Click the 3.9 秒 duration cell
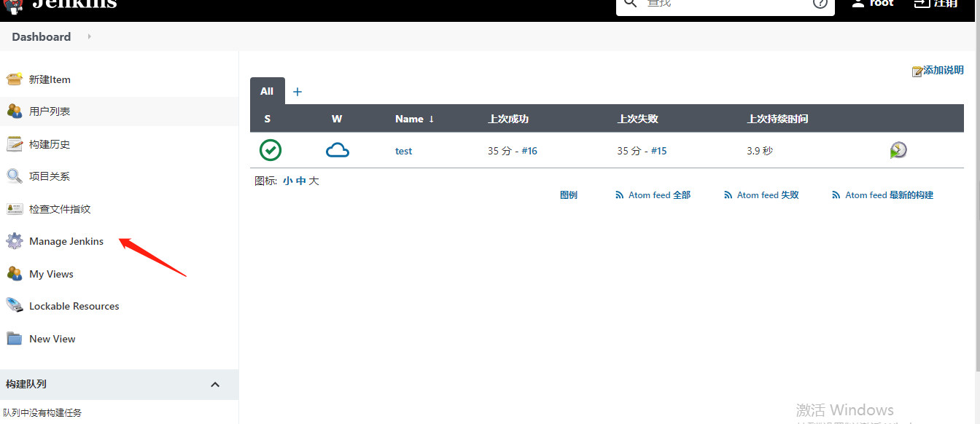 point(760,151)
